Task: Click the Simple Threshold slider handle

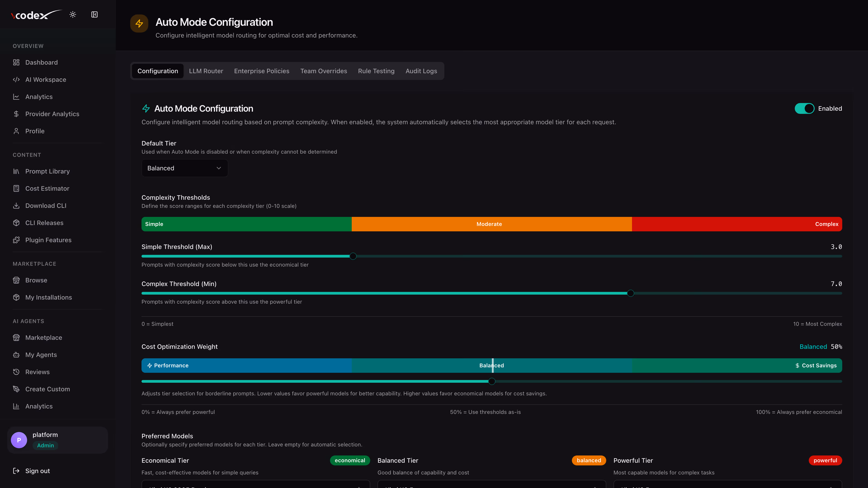Action: pyautogui.click(x=353, y=256)
